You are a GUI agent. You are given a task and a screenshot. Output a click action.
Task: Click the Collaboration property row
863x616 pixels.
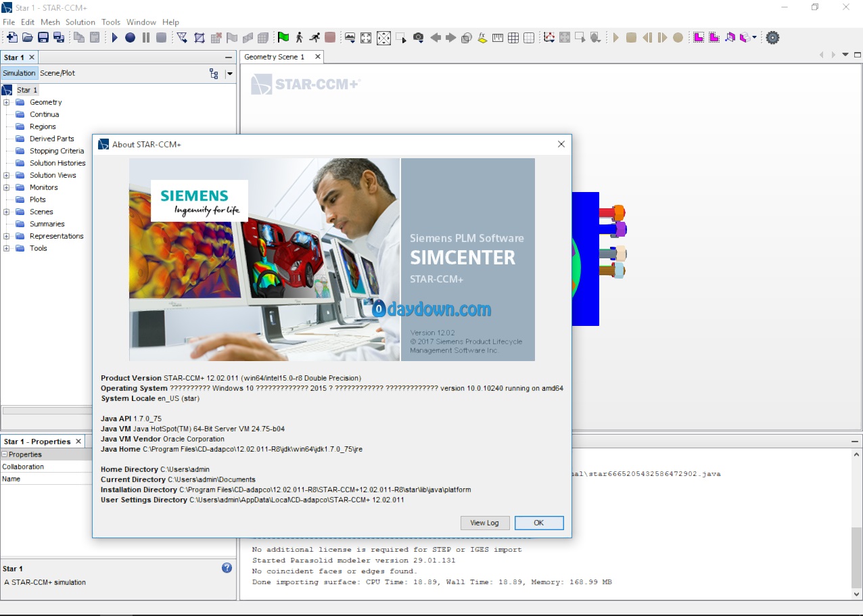(x=47, y=467)
